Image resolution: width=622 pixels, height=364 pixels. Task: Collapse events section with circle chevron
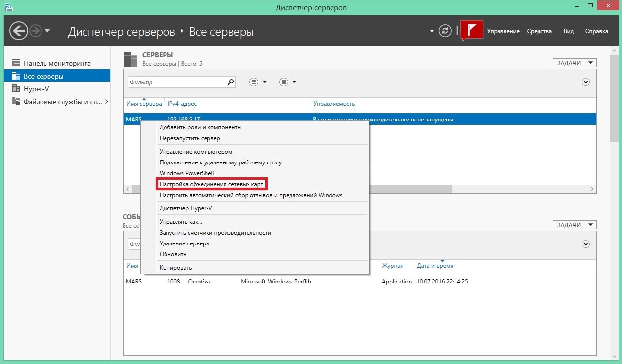click(x=586, y=244)
